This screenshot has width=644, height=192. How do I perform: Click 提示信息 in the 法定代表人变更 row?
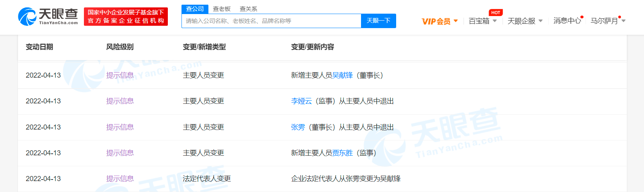120,179
